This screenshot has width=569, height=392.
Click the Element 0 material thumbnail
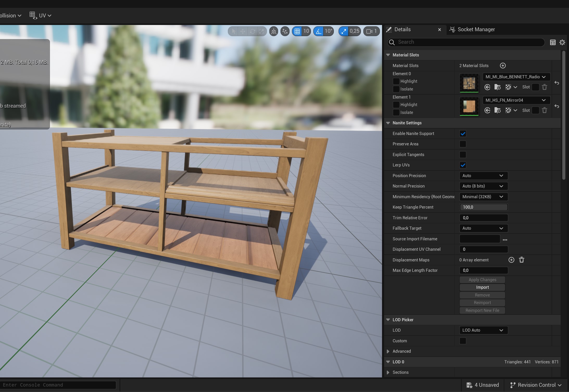tap(469, 83)
